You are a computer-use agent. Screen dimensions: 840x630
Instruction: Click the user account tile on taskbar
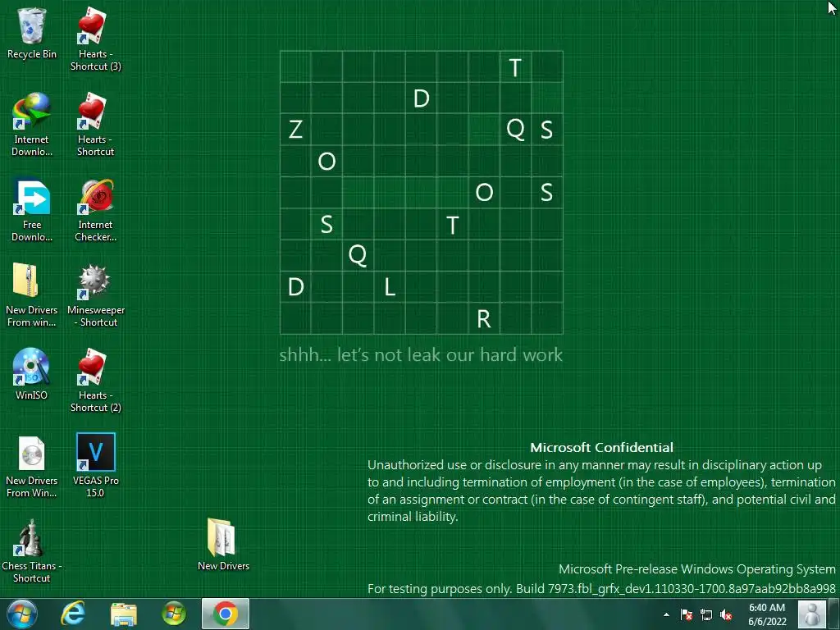[x=812, y=614]
